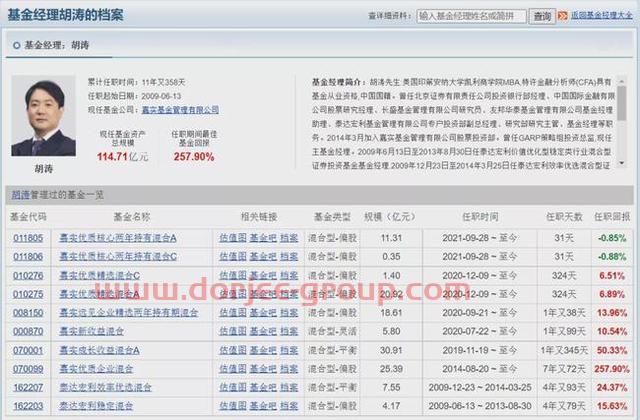Click the 规模（亿元）column header
Screen dimensions: 640x420
tap(391, 217)
